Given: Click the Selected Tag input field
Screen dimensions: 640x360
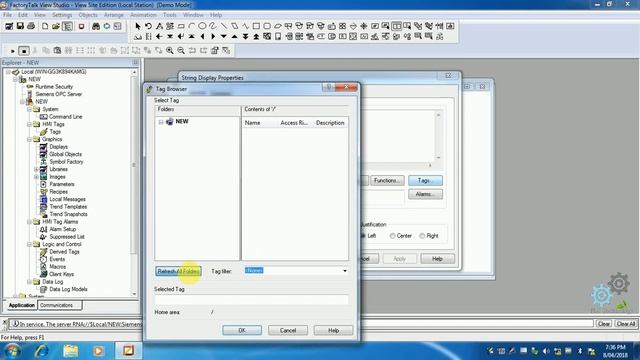Looking at the screenshot, I should pyautogui.click(x=251, y=300).
